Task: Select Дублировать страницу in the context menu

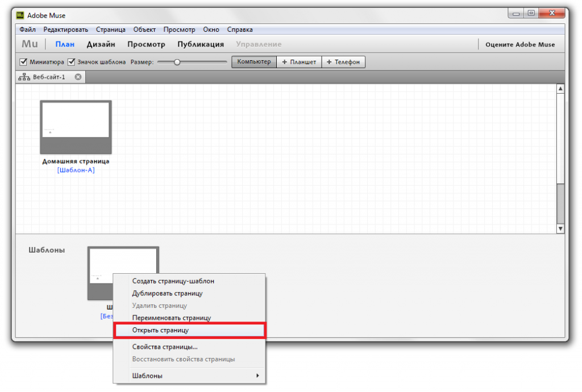Action: (167, 293)
